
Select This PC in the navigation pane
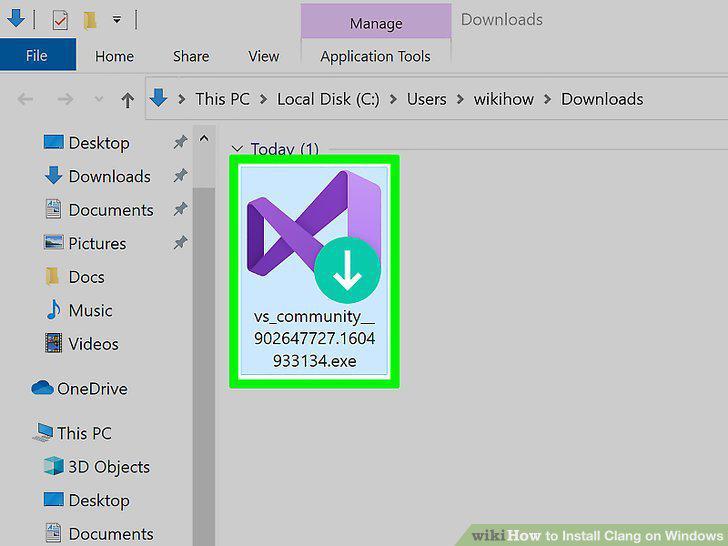(72, 433)
